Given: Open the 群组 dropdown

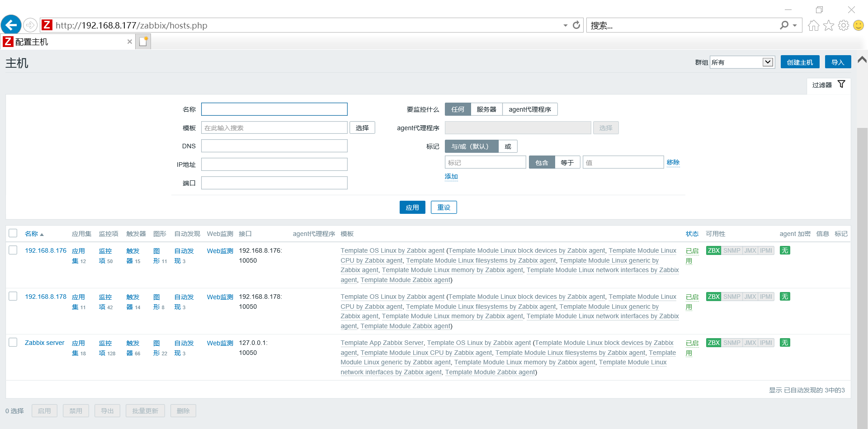Looking at the screenshot, I should coord(742,62).
